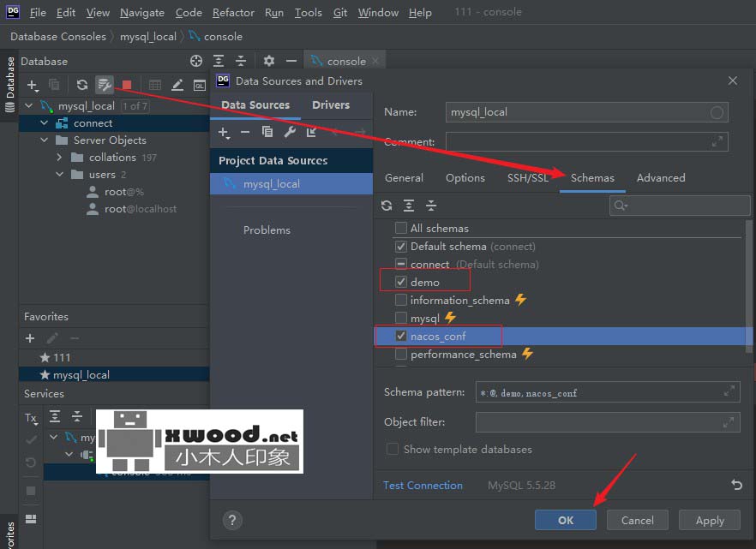Add a favorites list with plus icon
756x549 pixels.
(x=30, y=338)
